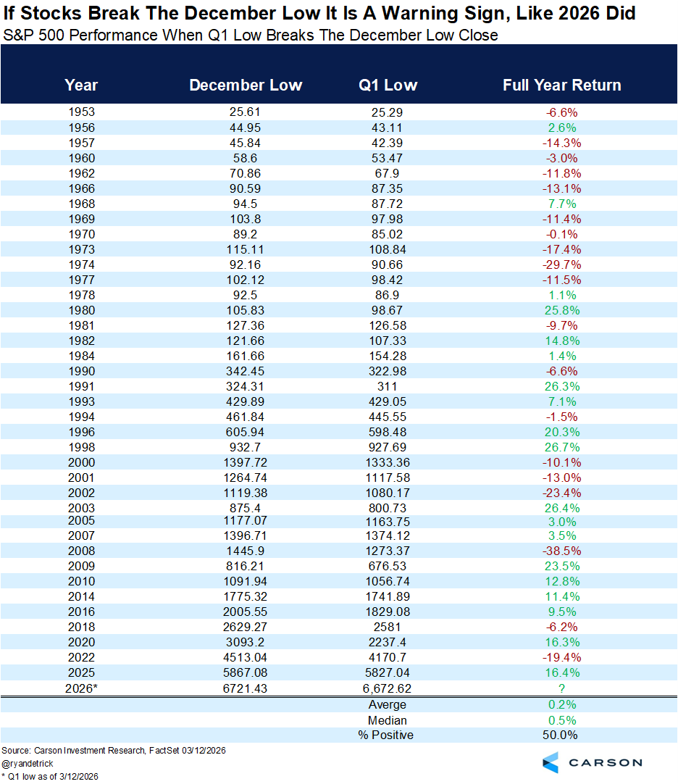Select the Full Year Return header
Viewport: 678px width, 784px height.
pos(561,85)
